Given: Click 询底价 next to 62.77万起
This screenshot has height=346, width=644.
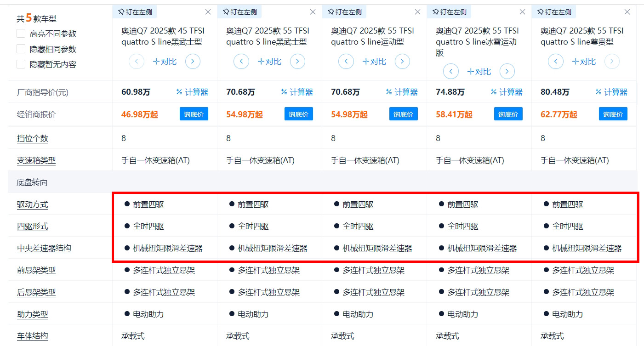Looking at the screenshot, I should point(613,114).
